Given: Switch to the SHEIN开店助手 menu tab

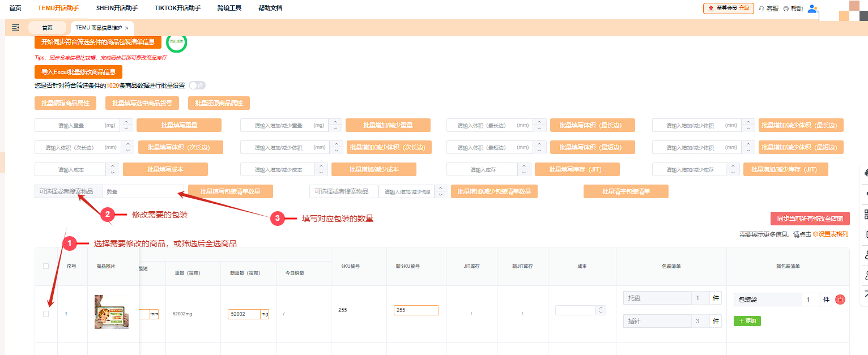Looking at the screenshot, I should 117,8.
